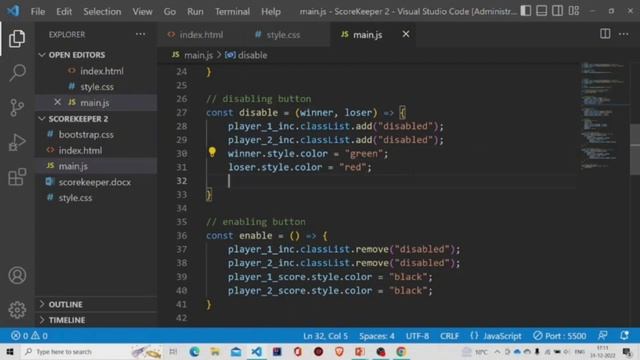Click the Explorer more actions ellipsis

click(x=140, y=34)
